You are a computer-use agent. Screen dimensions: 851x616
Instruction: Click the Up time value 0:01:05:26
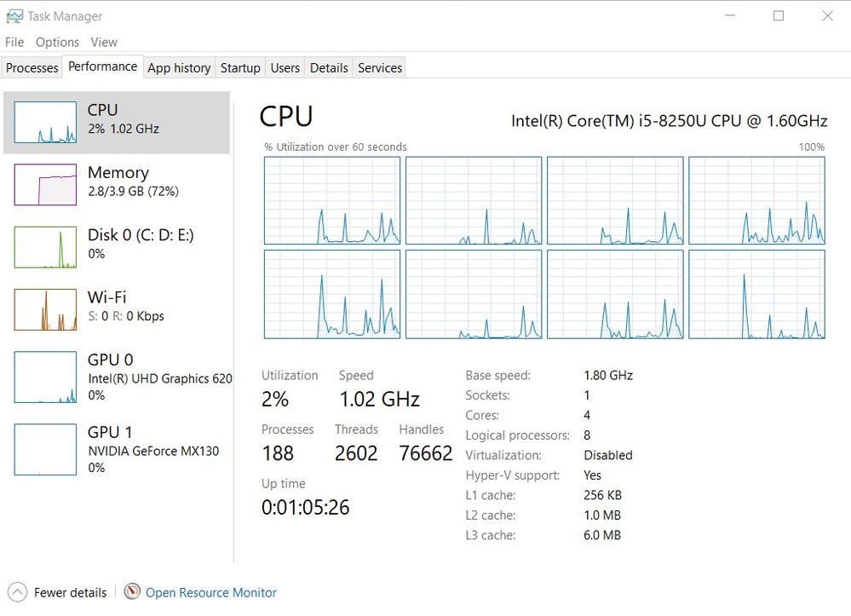point(306,507)
